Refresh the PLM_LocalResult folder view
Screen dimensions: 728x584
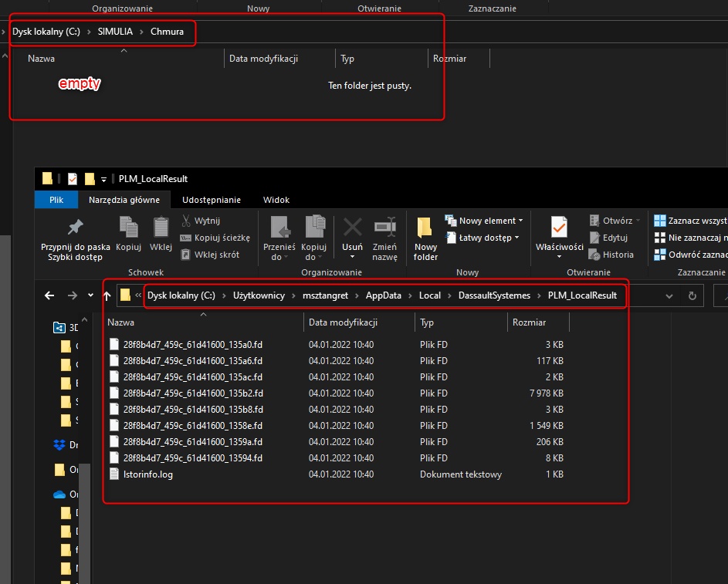pyautogui.click(x=692, y=295)
